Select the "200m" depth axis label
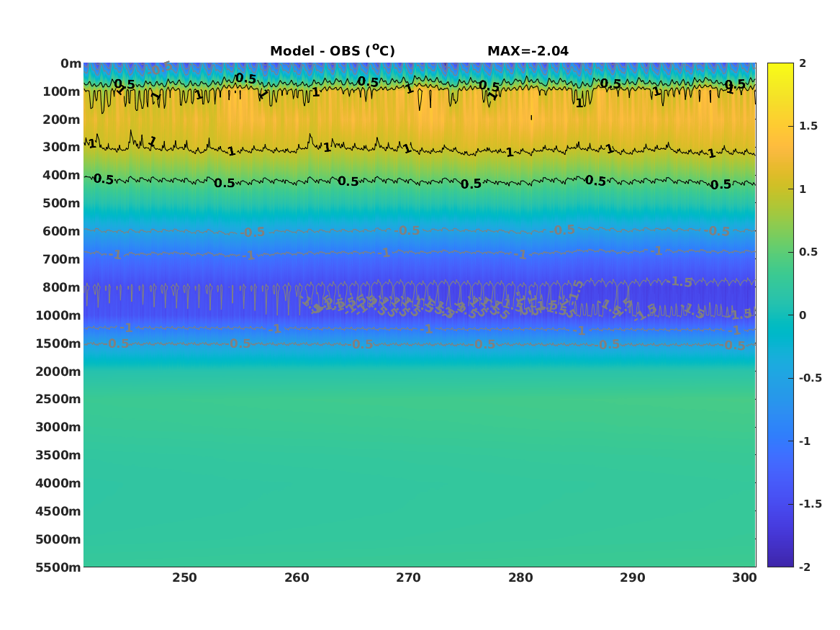 click(62, 120)
